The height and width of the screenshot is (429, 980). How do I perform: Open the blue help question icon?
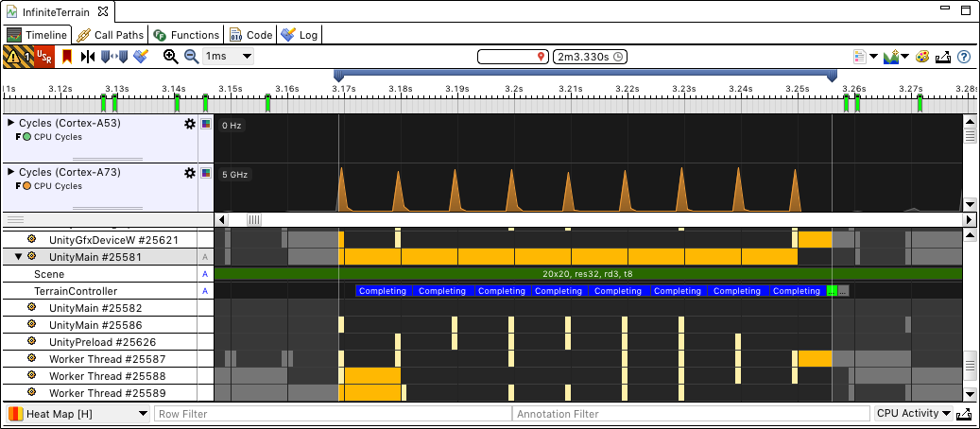click(x=964, y=57)
